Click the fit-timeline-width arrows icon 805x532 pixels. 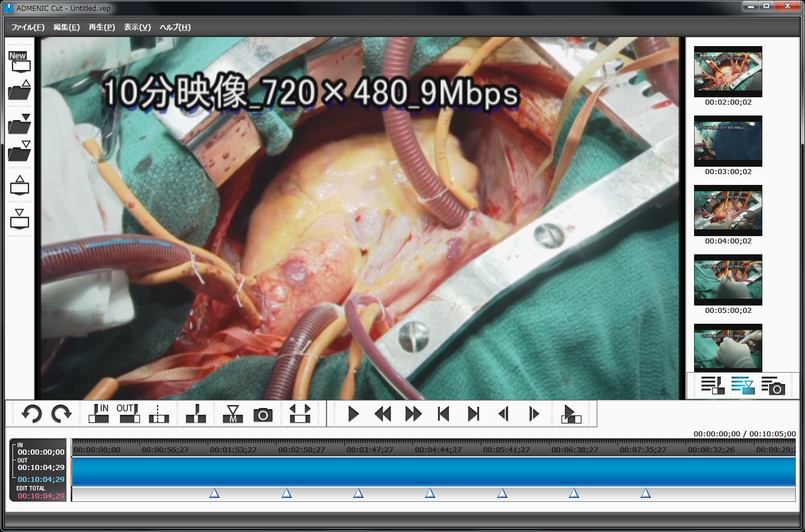(x=300, y=414)
